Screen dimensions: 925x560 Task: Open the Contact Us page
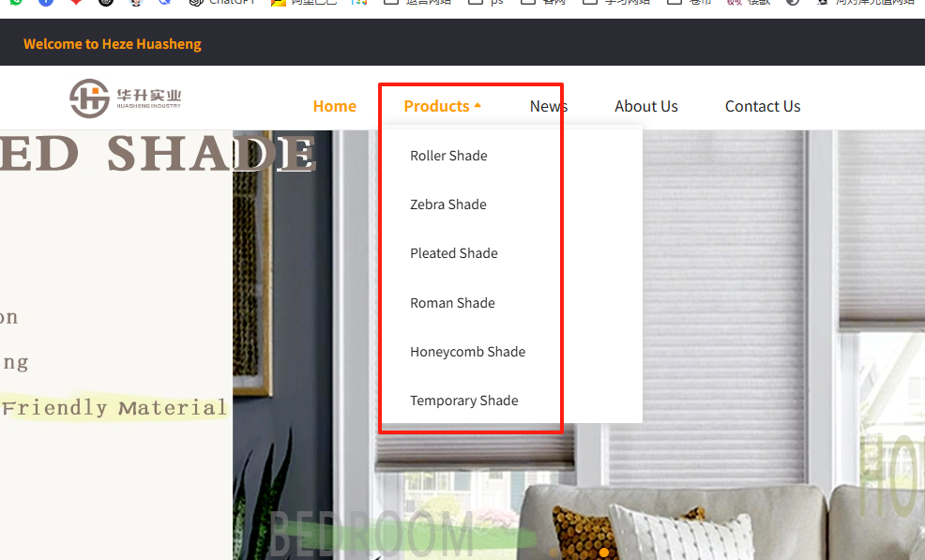click(x=762, y=106)
